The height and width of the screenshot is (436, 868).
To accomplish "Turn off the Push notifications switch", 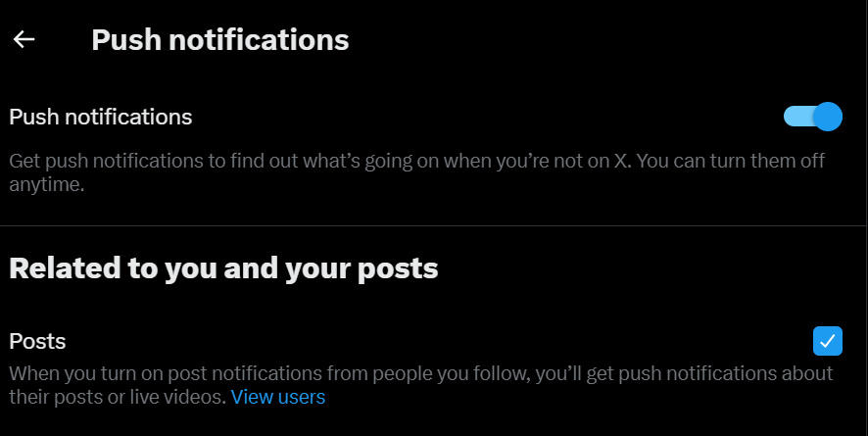I will click(x=812, y=117).
